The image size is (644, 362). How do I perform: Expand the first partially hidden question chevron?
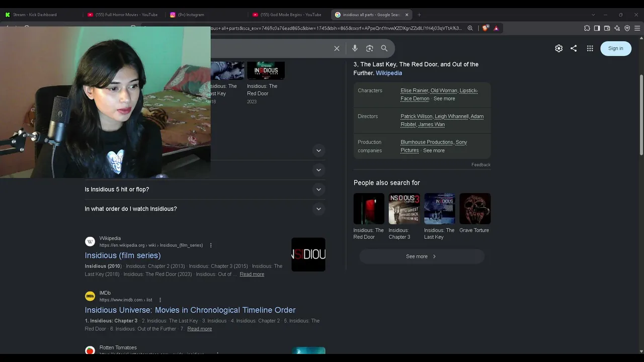[318, 150]
